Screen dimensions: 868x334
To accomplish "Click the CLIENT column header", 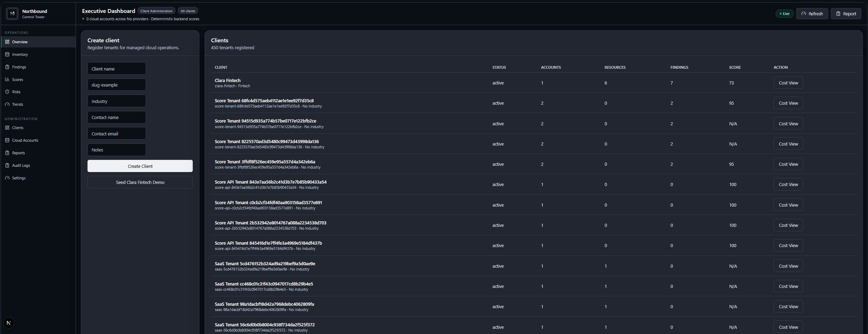I will [x=221, y=67].
